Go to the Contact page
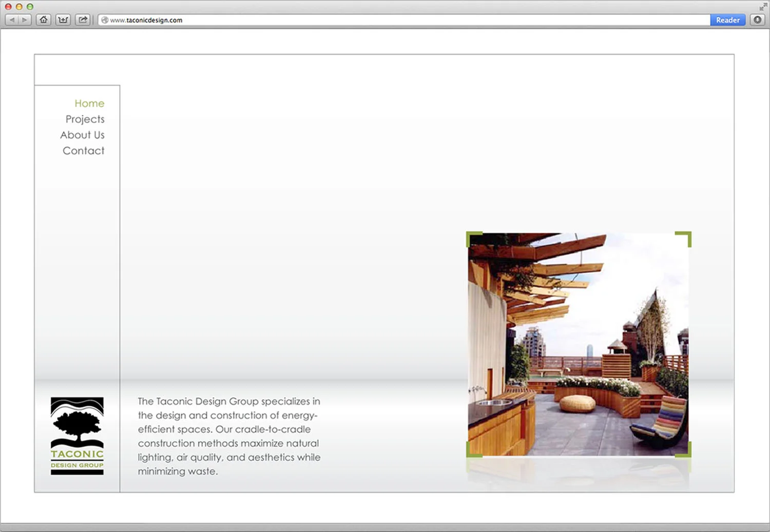The height and width of the screenshot is (532, 770). (x=83, y=150)
